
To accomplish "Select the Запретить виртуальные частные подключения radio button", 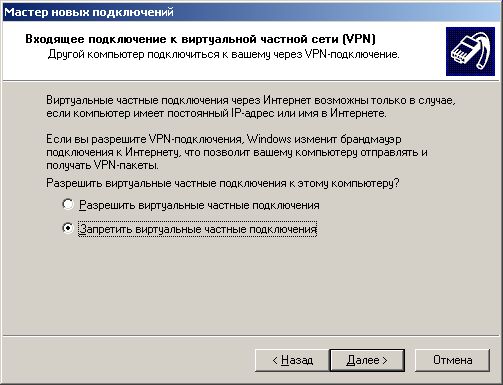I will tap(68, 228).
